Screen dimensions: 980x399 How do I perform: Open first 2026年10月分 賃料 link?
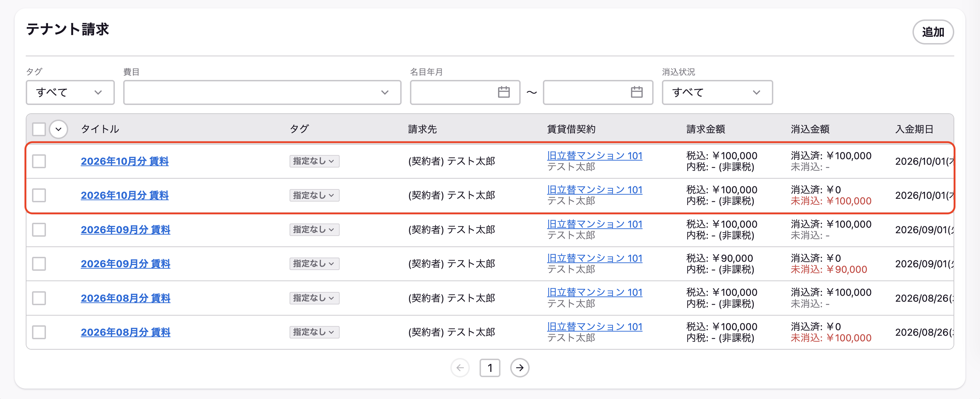coord(124,161)
